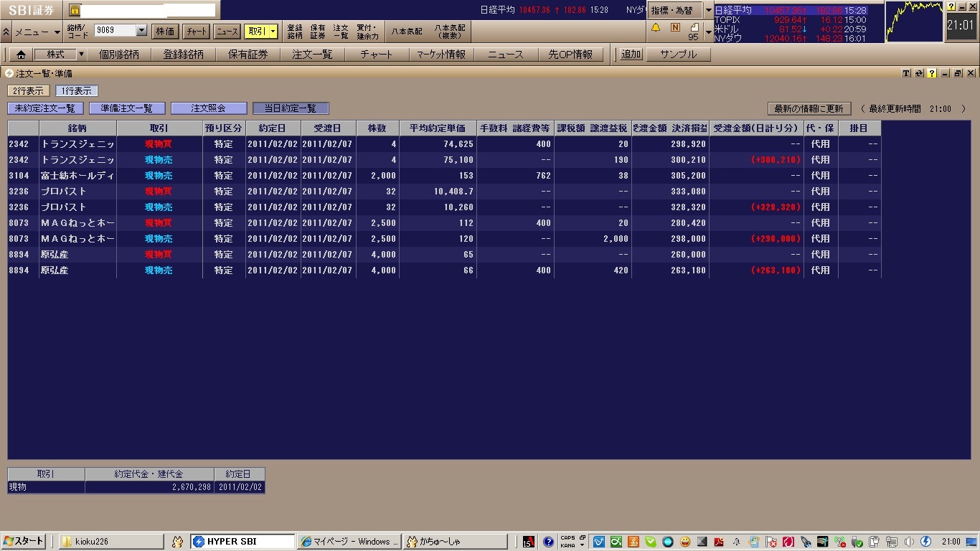Click the mini Nikkei chart thumbnail
This screenshot has height=551, width=980.
pos(913,22)
